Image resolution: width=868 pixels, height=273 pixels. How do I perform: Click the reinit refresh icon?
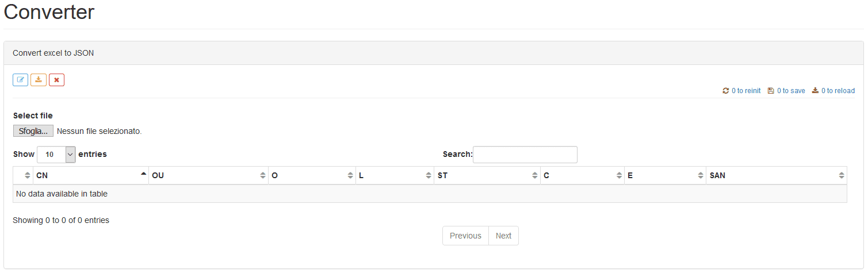pos(726,91)
